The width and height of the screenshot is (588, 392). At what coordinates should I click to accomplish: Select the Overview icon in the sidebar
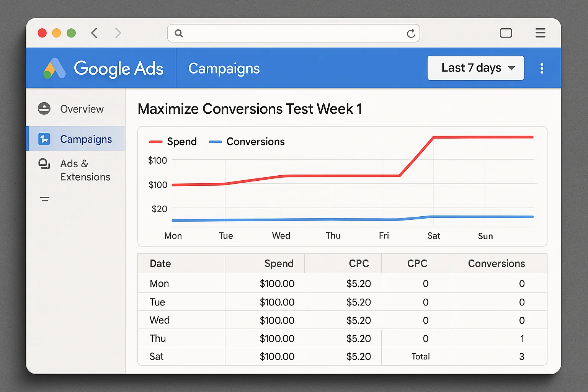click(44, 109)
